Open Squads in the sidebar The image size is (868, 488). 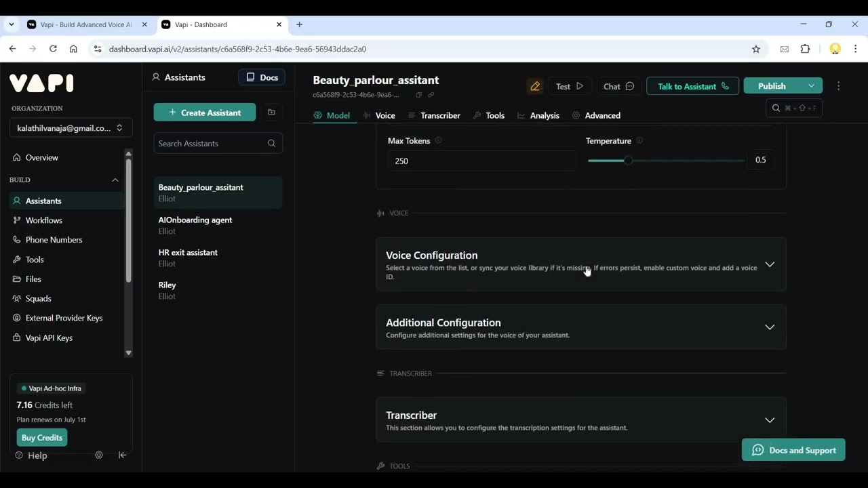coord(66,298)
